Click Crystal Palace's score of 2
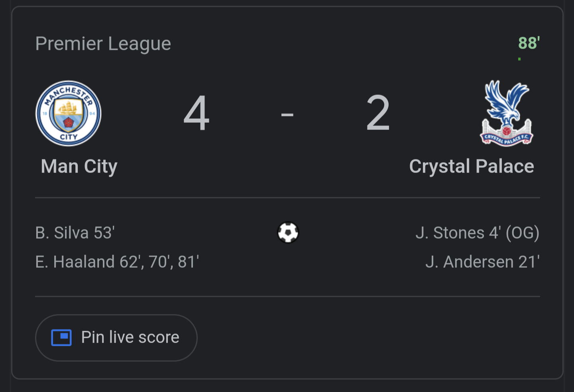 (x=378, y=114)
